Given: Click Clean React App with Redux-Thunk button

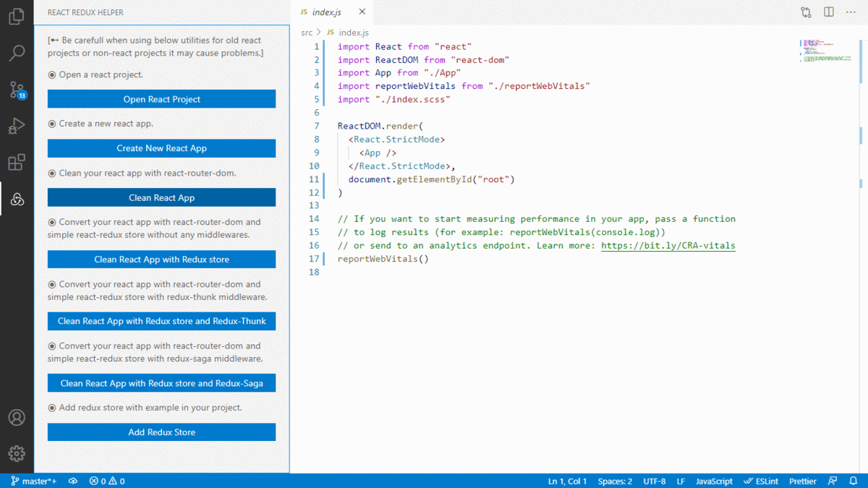Looking at the screenshot, I should 161,321.
